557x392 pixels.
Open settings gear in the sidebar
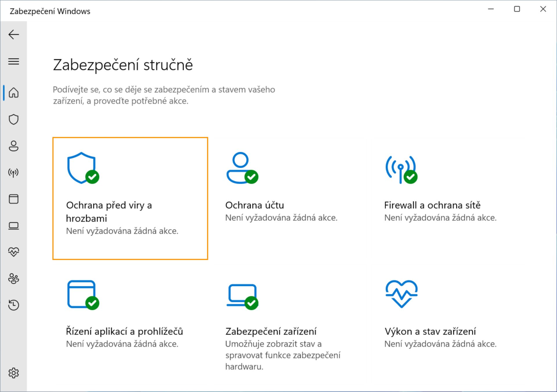pos(14,373)
